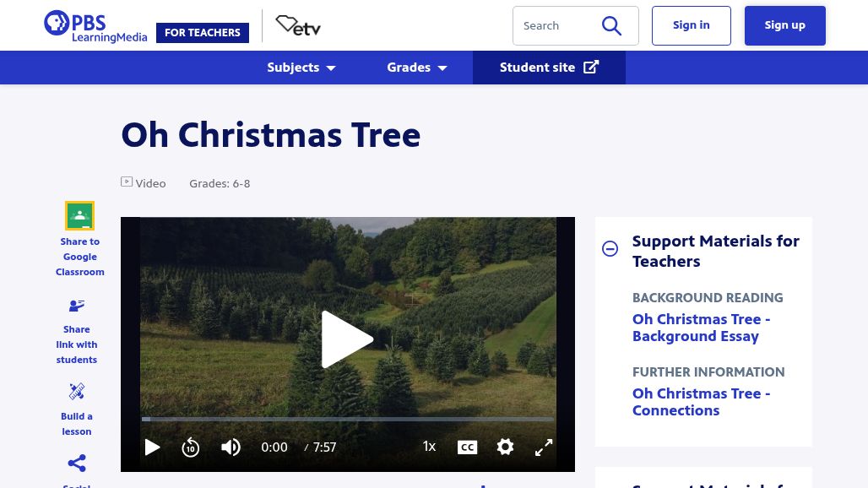Image resolution: width=868 pixels, height=488 pixels.
Task: Play video from control bar
Action: click(152, 447)
